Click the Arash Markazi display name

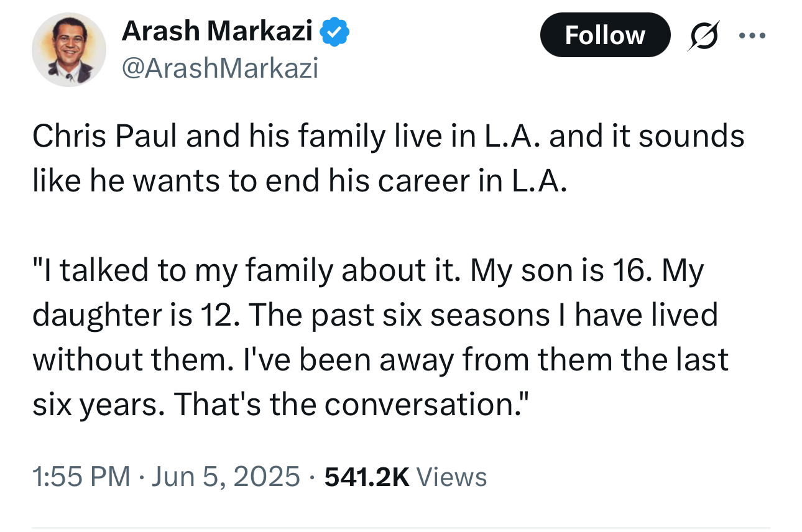coord(217,31)
